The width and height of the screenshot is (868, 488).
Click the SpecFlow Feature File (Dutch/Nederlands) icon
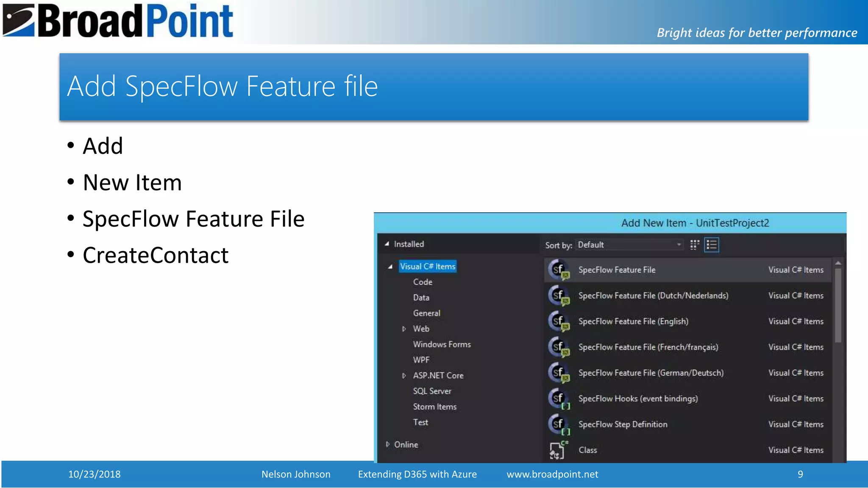point(559,296)
